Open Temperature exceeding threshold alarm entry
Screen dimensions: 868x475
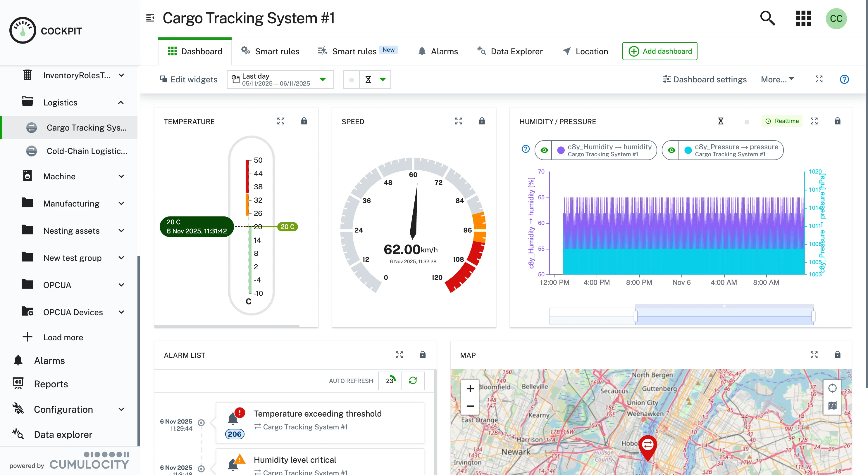click(317, 414)
